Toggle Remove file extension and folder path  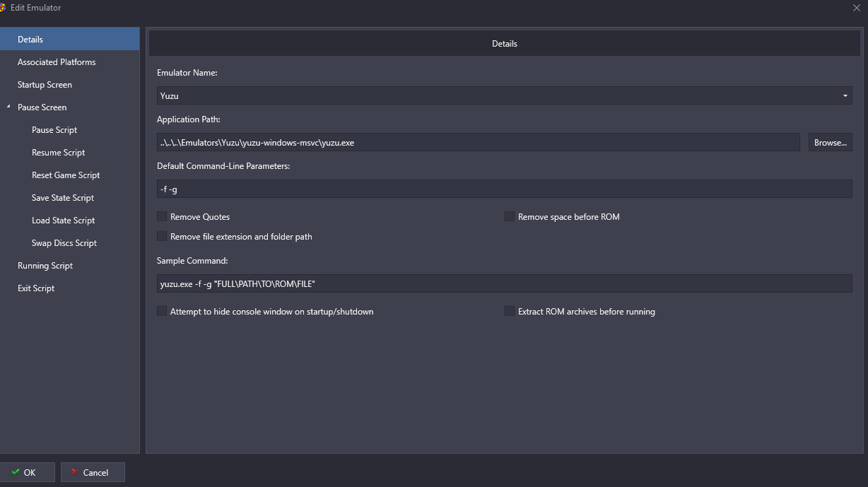162,236
